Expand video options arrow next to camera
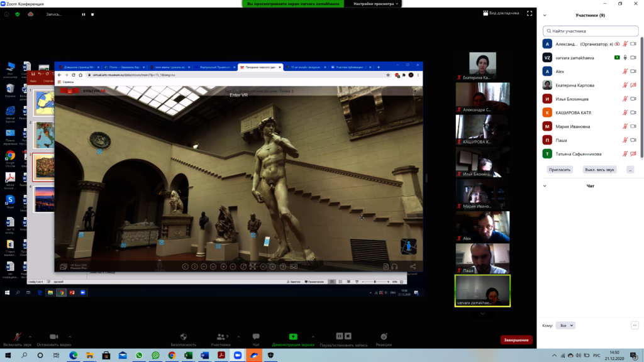 click(x=70, y=337)
